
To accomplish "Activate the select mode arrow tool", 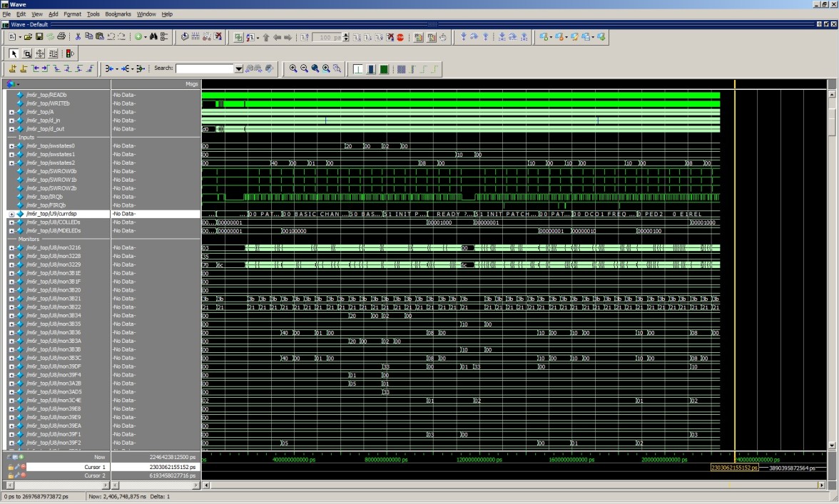I will (14, 53).
